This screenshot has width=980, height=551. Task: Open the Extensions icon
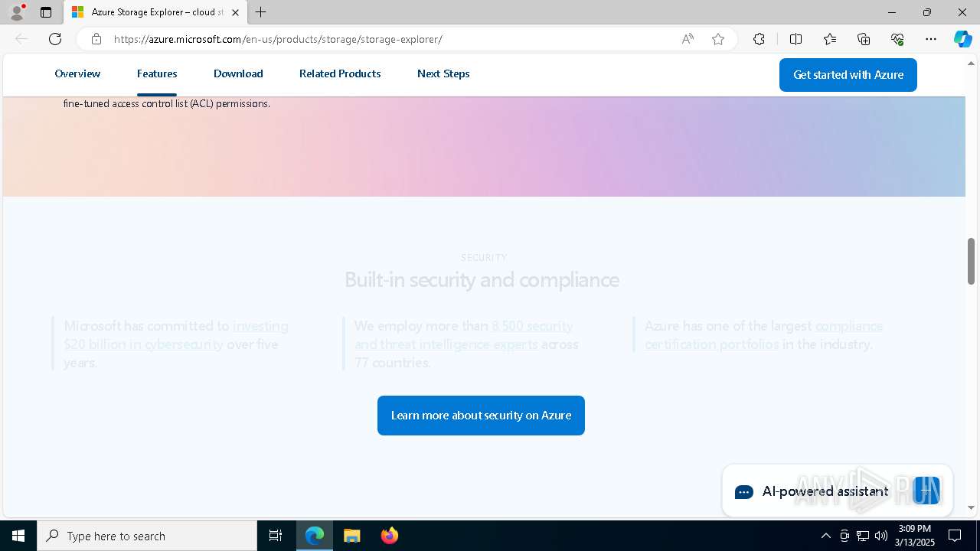coord(759,39)
